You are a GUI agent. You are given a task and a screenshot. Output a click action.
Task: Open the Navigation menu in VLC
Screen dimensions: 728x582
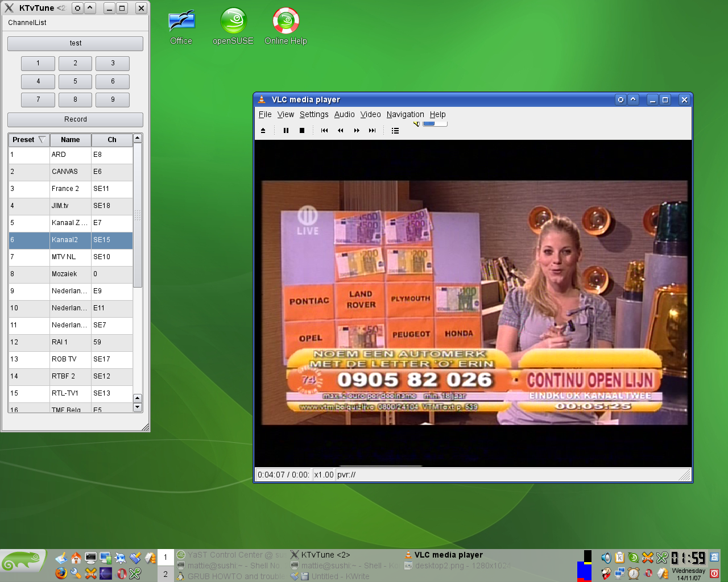click(405, 114)
